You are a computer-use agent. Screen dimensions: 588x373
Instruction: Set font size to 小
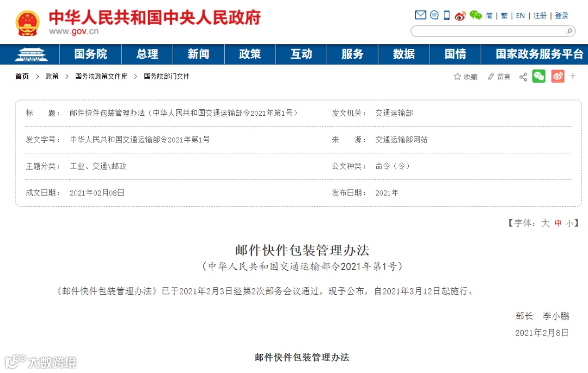point(570,224)
